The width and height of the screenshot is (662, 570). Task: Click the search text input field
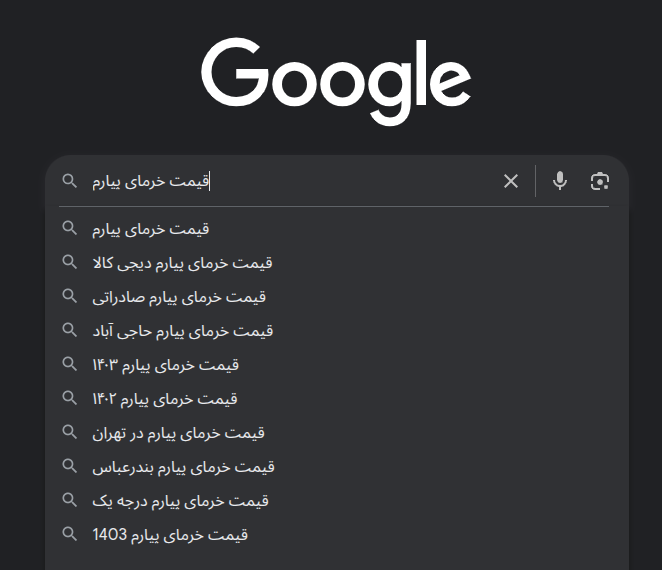pos(291,181)
